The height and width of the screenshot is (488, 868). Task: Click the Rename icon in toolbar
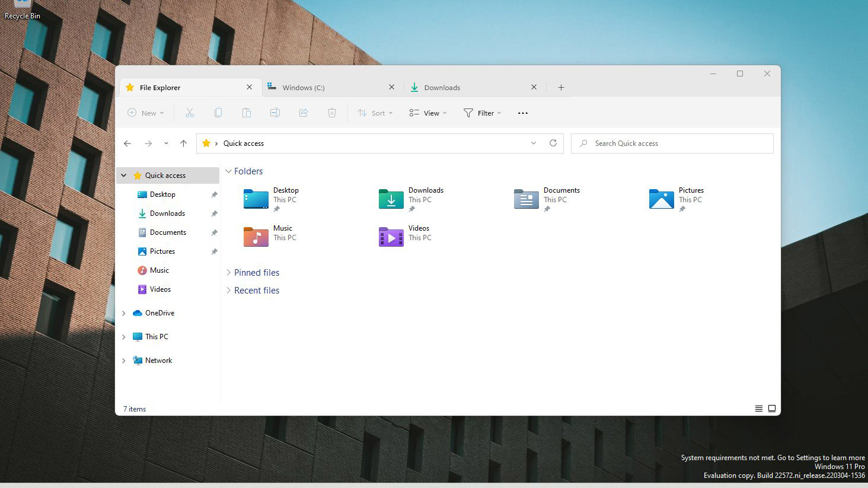pyautogui.click(x=275, y=113)
